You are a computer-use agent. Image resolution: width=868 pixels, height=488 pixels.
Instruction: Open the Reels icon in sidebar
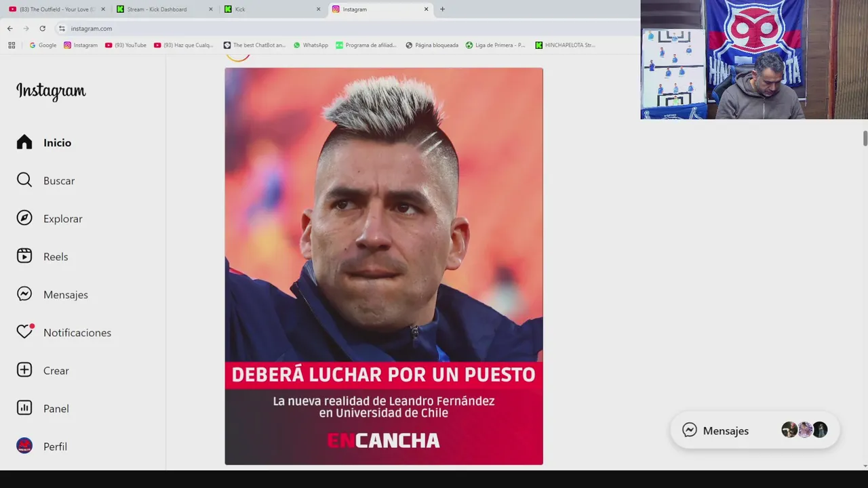(24, 256)
